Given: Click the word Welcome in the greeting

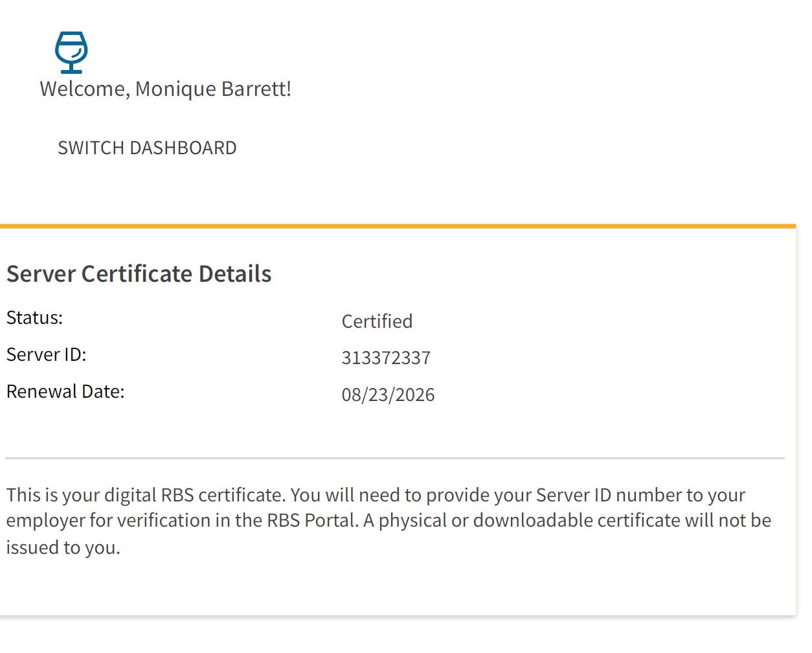Looking at the screenshot, I should click(84, 89).
